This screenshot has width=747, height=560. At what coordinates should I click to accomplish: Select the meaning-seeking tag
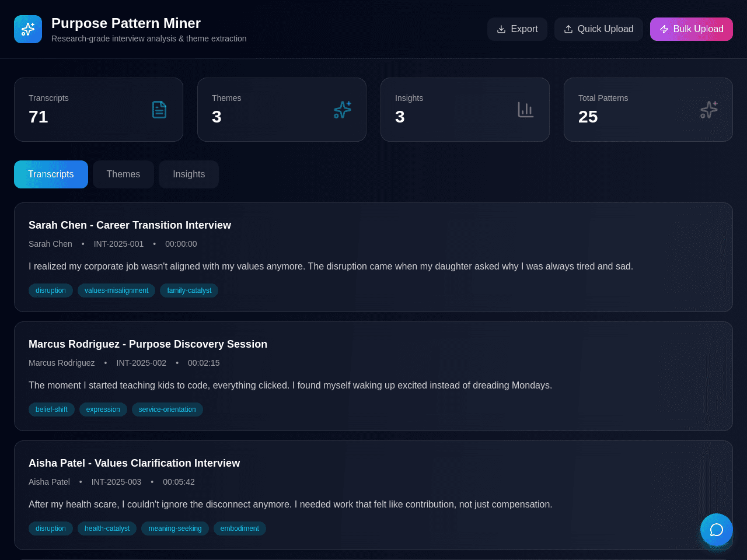[x=175, y=528]
